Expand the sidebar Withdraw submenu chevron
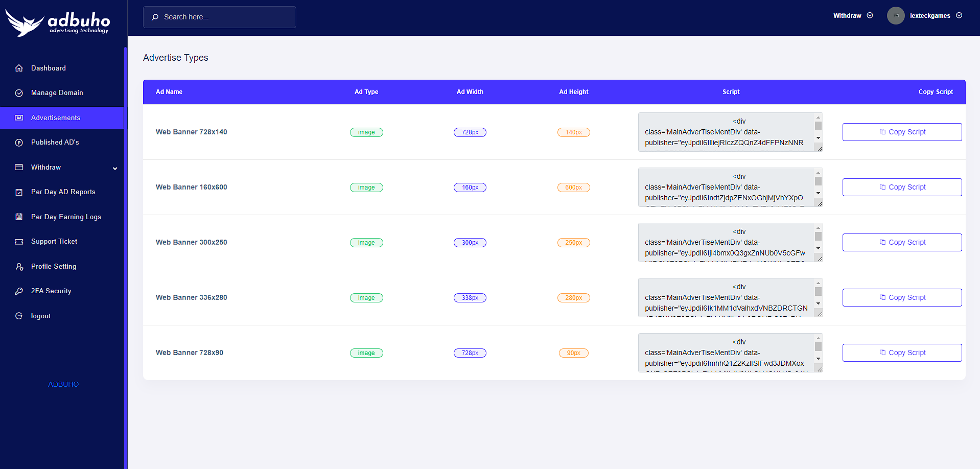This screenshot has height=469, width=980. (x=115, y=168)
